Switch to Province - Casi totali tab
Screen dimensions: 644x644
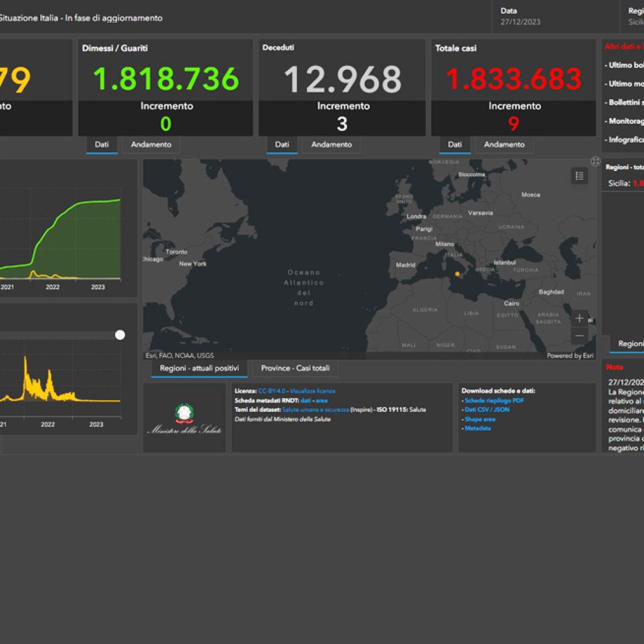[x=295, y=369]
